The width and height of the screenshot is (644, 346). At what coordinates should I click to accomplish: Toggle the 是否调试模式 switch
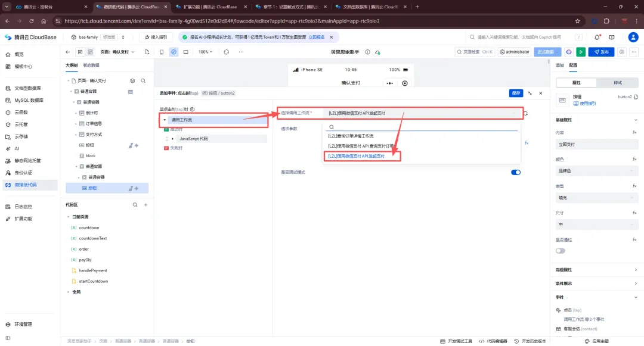click(x=515, y=172)
